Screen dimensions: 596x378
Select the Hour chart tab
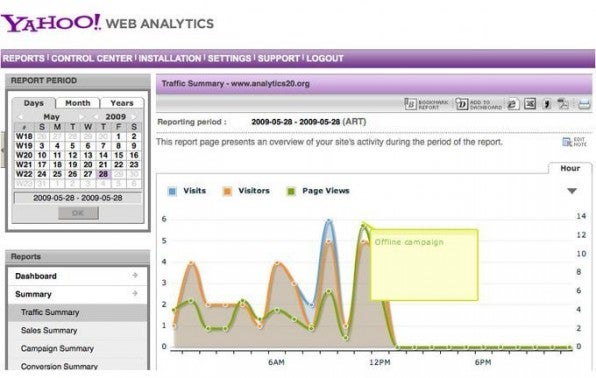pyautogui.click(x=570, y=168)
